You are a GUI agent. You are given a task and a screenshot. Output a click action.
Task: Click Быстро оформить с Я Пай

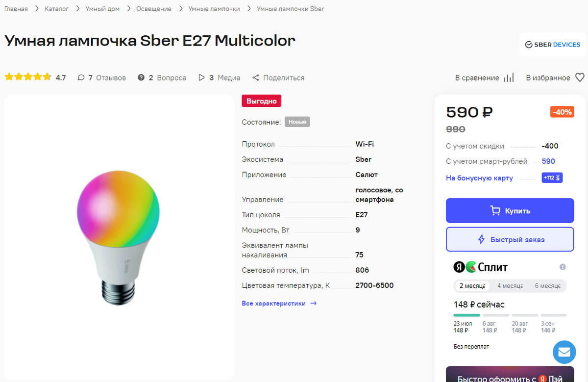tap(510, 378)
